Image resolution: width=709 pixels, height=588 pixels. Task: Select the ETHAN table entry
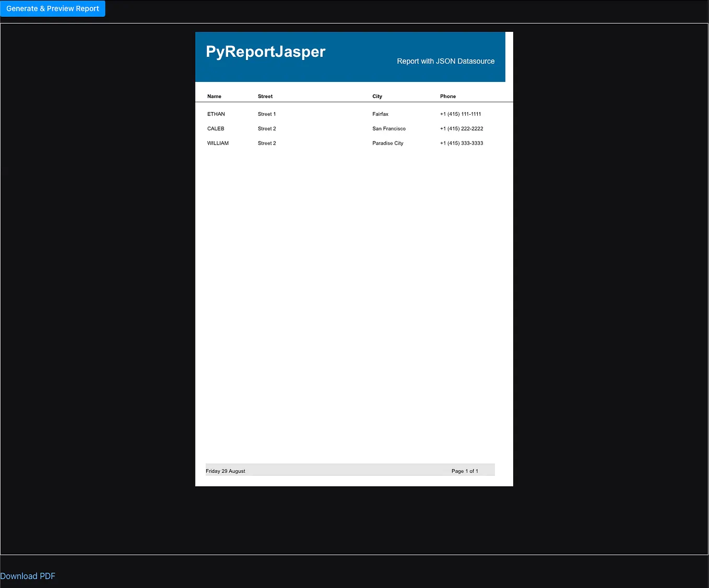coord(216,114)
